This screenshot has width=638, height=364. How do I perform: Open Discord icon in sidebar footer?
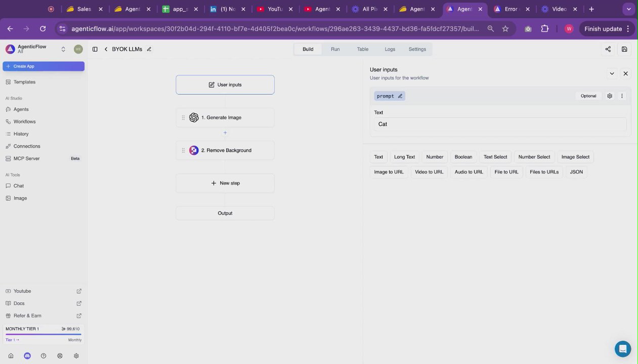click(27, 356)
